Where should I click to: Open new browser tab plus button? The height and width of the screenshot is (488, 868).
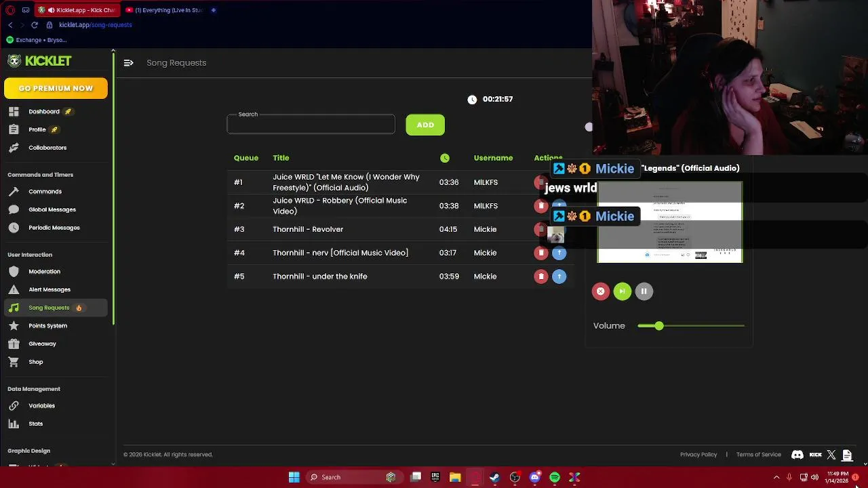(x=214, y=10)
